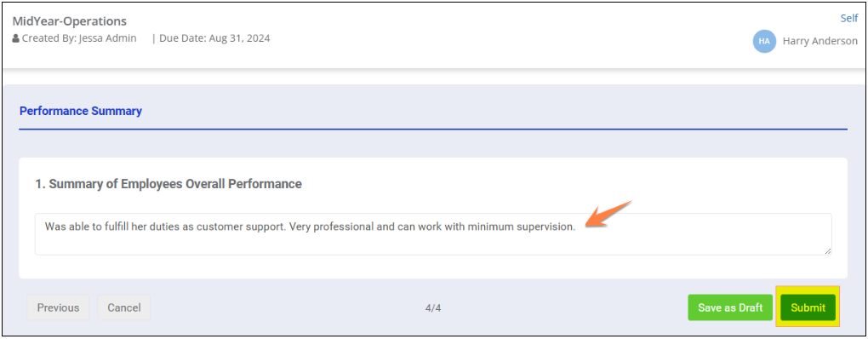The image size is (868, 339).
Task: Click inside the performance summary text area
Action: tap(433, 234)
